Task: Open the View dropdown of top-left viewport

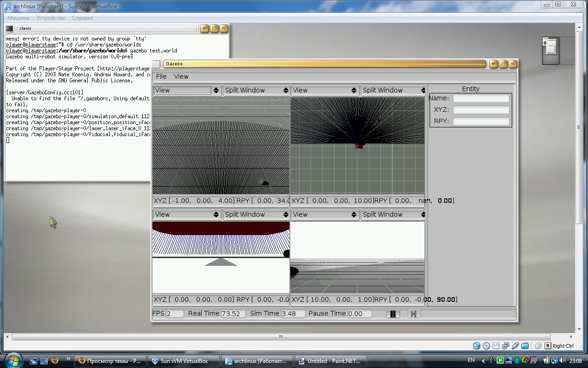Action: click(187, 91)
